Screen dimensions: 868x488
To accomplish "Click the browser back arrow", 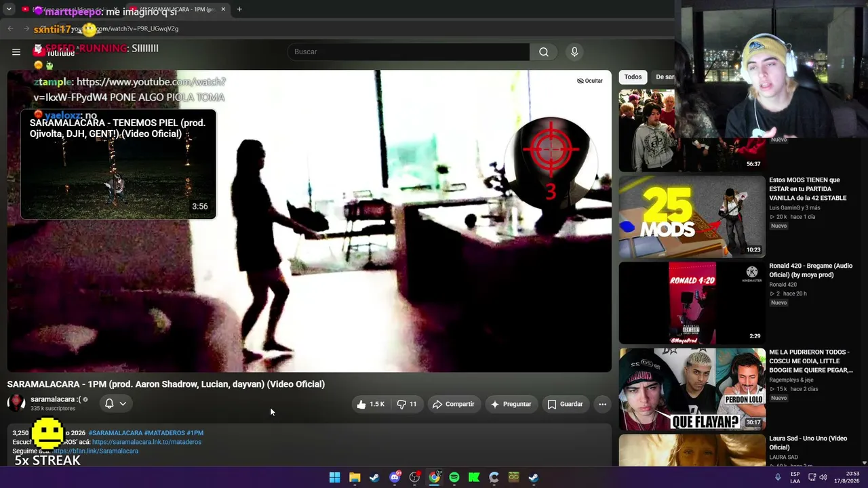I will tap(10, 28).
